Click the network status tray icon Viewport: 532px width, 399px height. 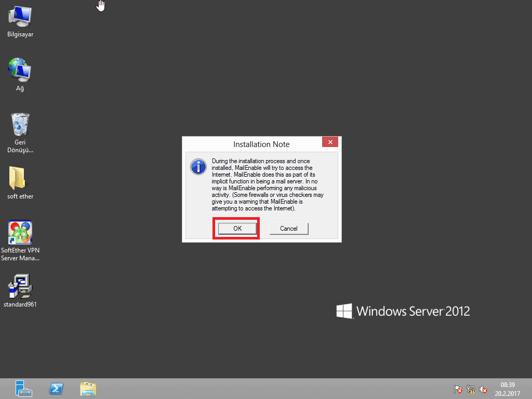click(x=471, y=389)
